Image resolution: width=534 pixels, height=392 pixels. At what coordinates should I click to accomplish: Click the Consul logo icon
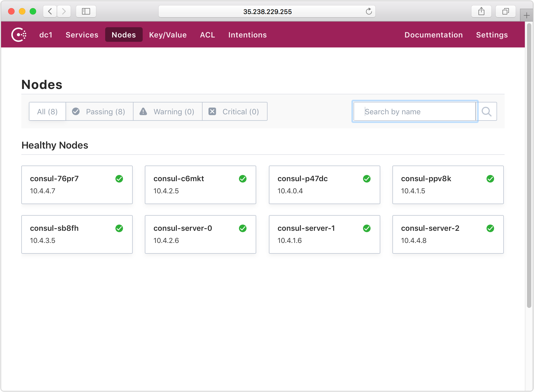click(x=19, y=35)
